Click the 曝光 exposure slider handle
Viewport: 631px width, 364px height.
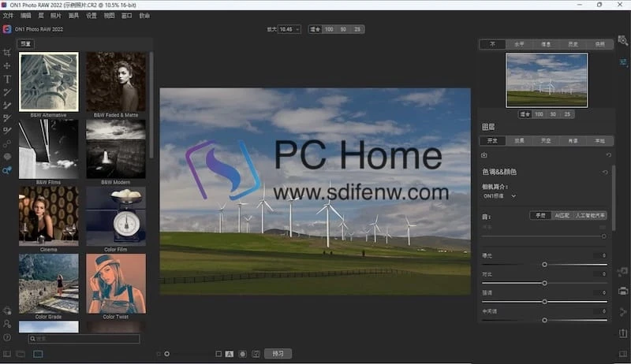click(544, 265)
